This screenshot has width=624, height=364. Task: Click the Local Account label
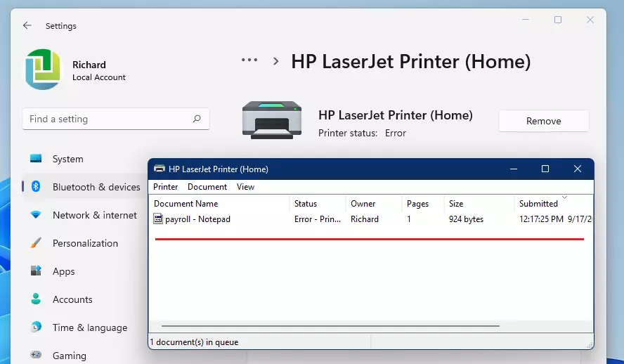click(98, 77)
